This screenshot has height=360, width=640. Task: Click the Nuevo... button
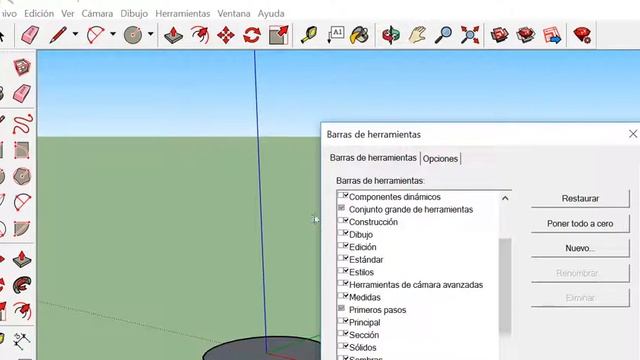pyautogui.click(x=580, y=248)
